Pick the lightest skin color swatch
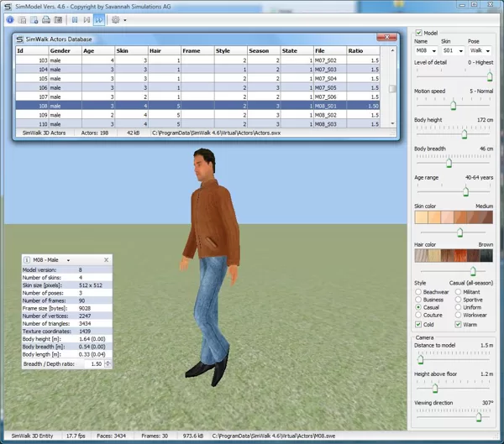This screenshot has width=504, height=444. pyautogui.click(x=421, y=217)
